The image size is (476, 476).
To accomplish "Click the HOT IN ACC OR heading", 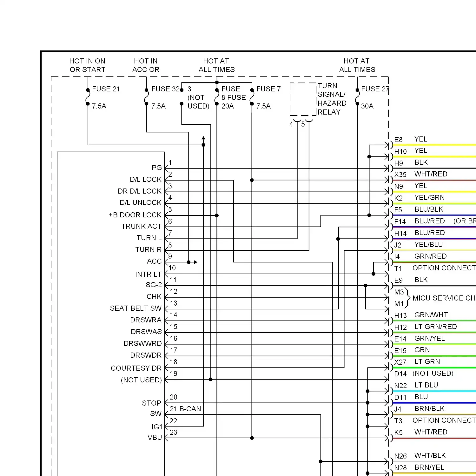I will click(x=146, y=65).
